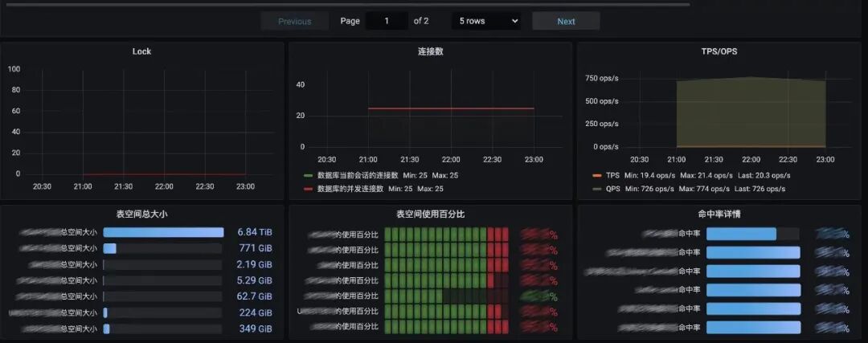The width and height of the screenshot is (868, 343).
Task: Go to the Previous page
Action: coord(294,21)
